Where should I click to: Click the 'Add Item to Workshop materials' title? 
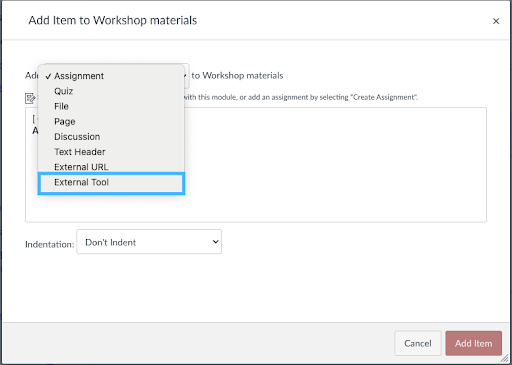(113, 20)
